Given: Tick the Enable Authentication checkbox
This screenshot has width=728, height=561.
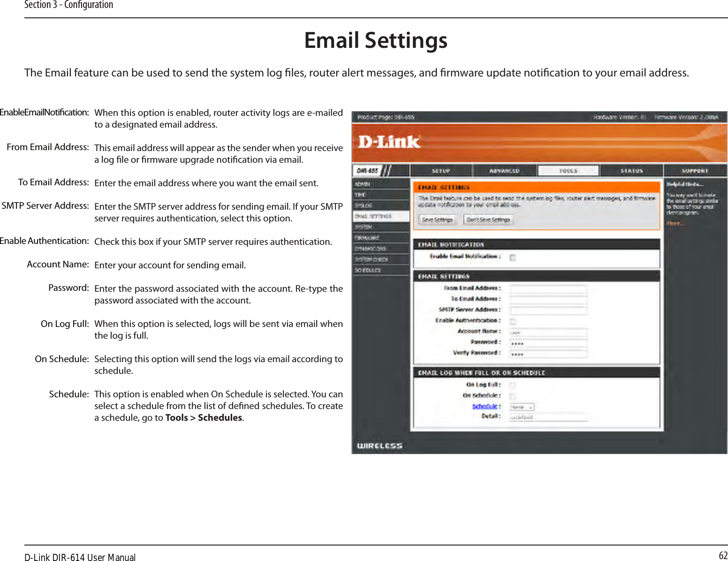Looking at the screenshot, I should (513, 322).
